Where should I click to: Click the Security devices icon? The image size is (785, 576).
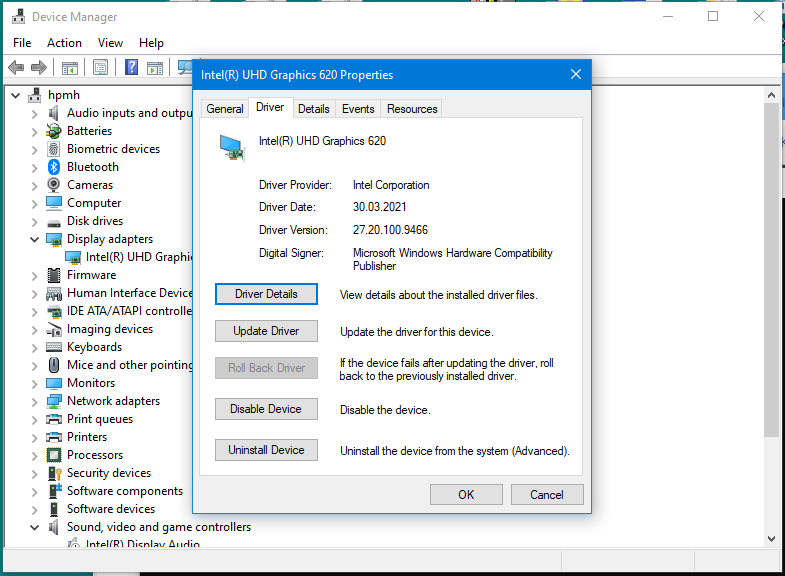point(55,473)
